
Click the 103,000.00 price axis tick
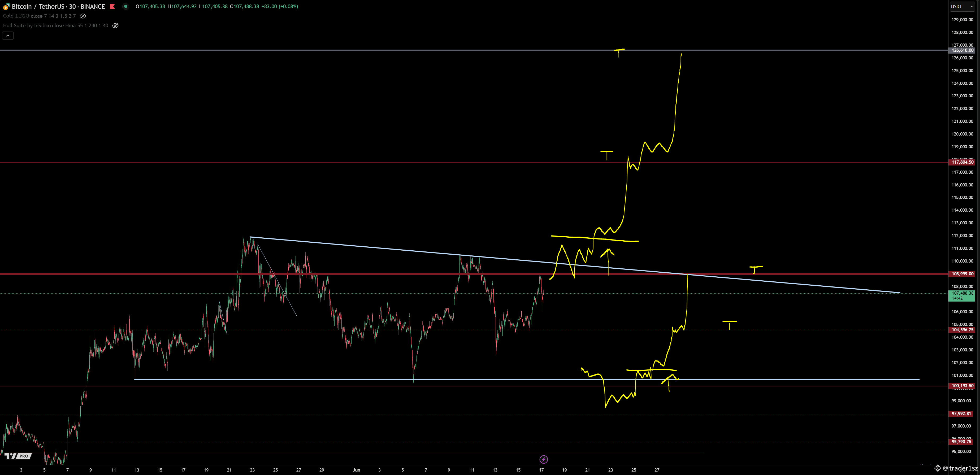(962, 350)
